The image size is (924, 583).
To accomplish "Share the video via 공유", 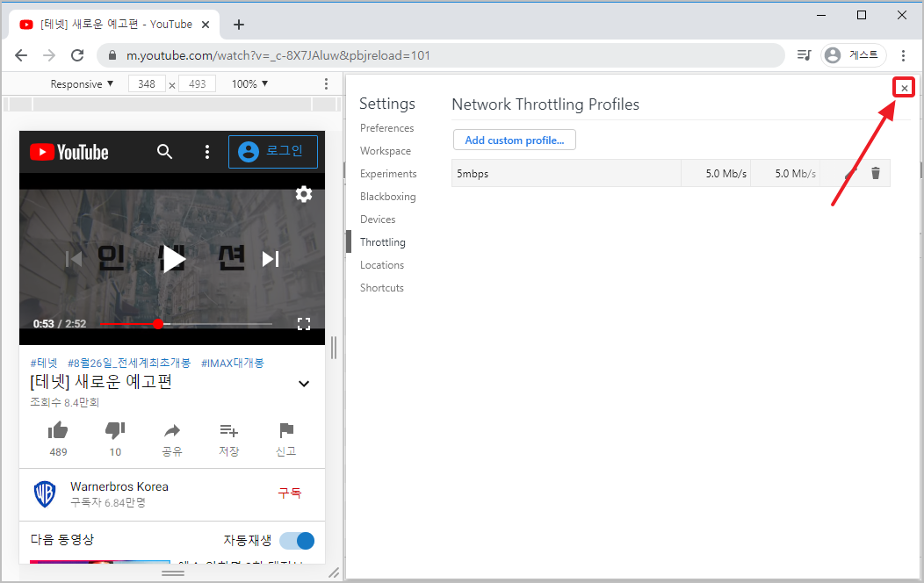I will [172, 439].
